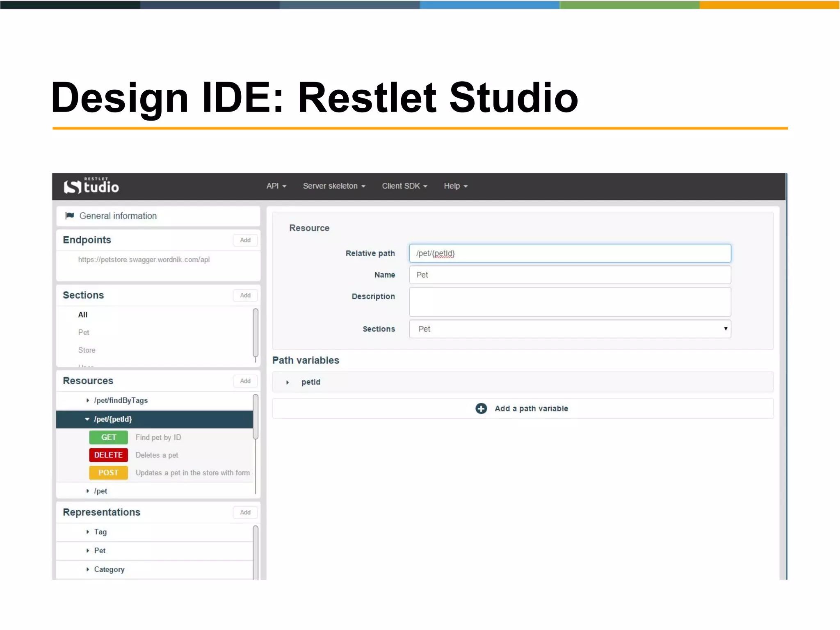The width and height of the screenshot is (840, 630).
Task: Click the General information flag icon
Action: coord(70,216)
